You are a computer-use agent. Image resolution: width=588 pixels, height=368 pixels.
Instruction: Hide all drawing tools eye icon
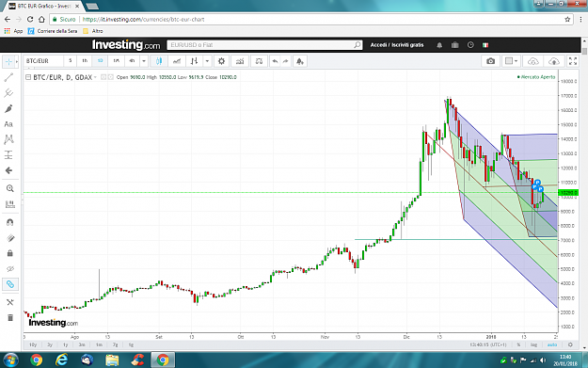[9, 268]
